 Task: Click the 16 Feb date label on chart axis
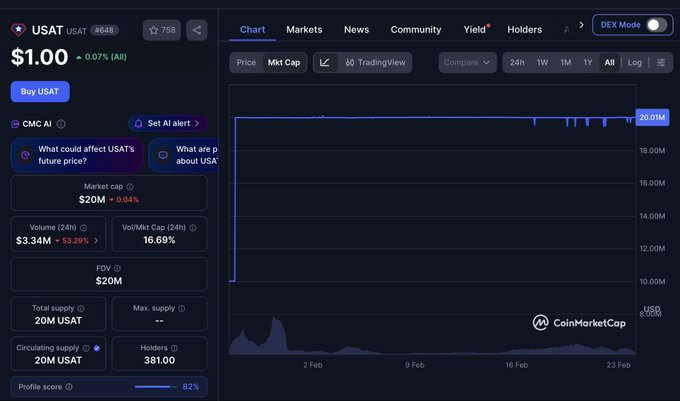(517, 365)
